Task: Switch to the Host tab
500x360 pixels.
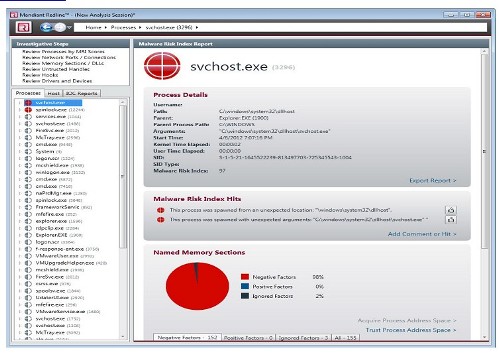Action: [53, 94]
